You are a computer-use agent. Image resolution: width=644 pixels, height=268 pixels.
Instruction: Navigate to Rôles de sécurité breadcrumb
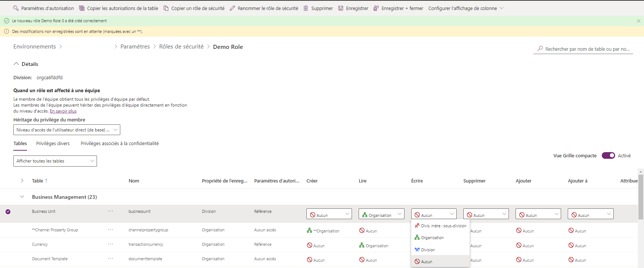click(x=181, y=47)
